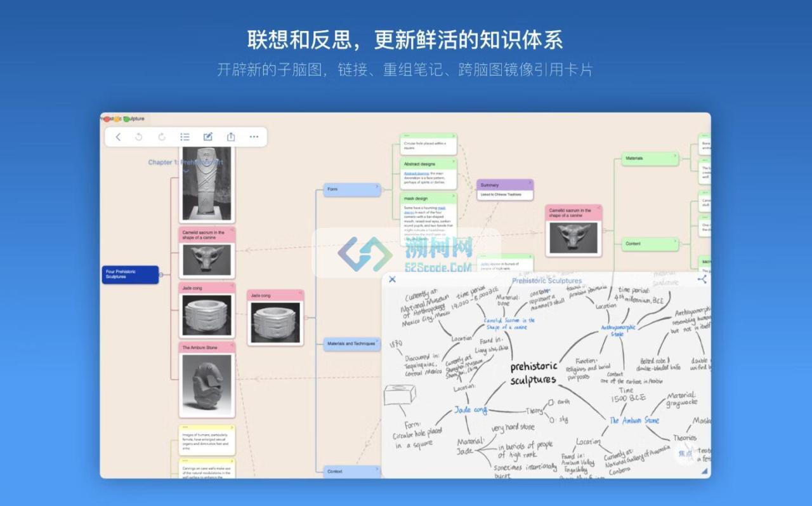Expand the green Content node corner arrow
The width and height of the screenshot is (812, 506).
tap(675, 241)
